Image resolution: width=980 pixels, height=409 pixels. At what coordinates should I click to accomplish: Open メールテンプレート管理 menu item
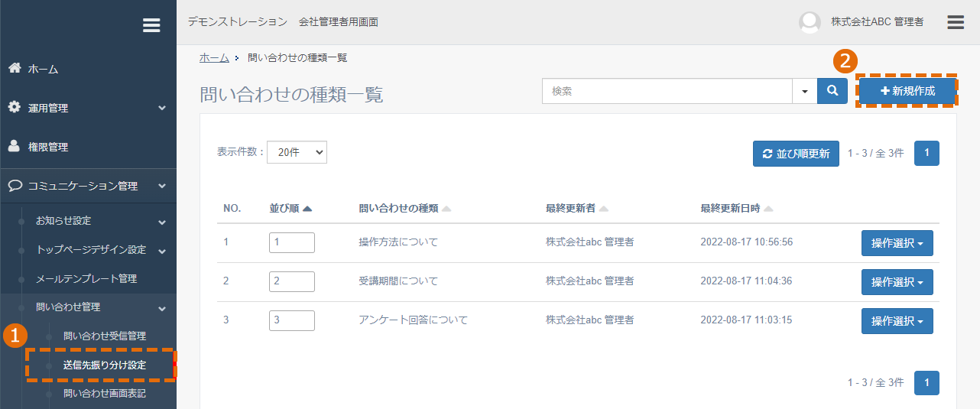coord(86,279)
